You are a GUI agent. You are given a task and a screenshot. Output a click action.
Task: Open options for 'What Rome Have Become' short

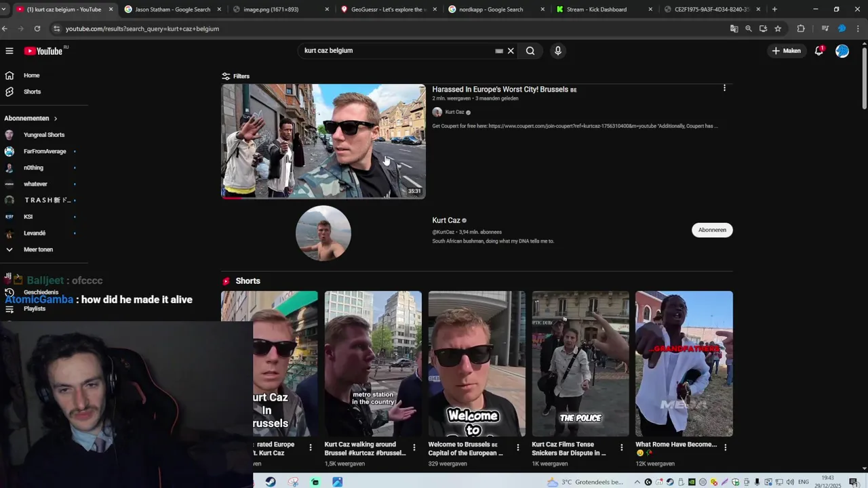tap(726, 447)
